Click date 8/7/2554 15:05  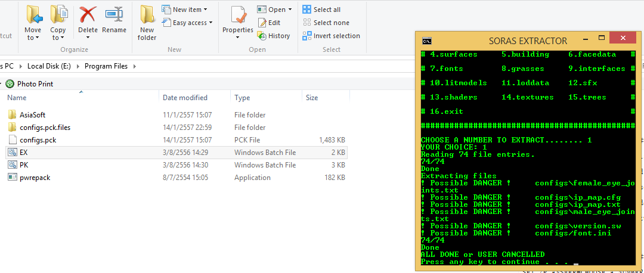pyautogui.click(x=185, y=178)
